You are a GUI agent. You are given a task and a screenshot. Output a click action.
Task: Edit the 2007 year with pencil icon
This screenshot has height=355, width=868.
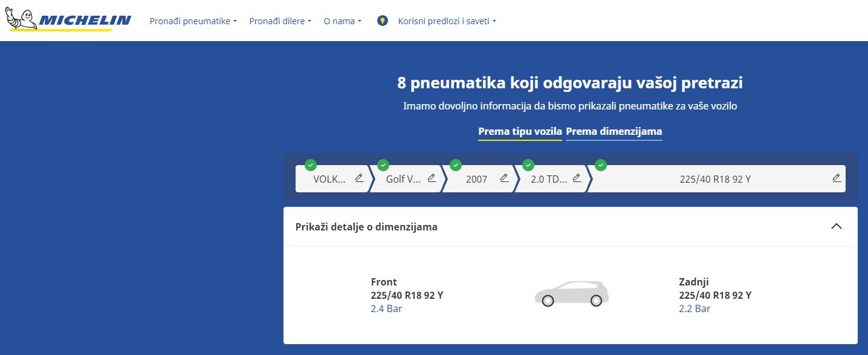click(504, 178)
